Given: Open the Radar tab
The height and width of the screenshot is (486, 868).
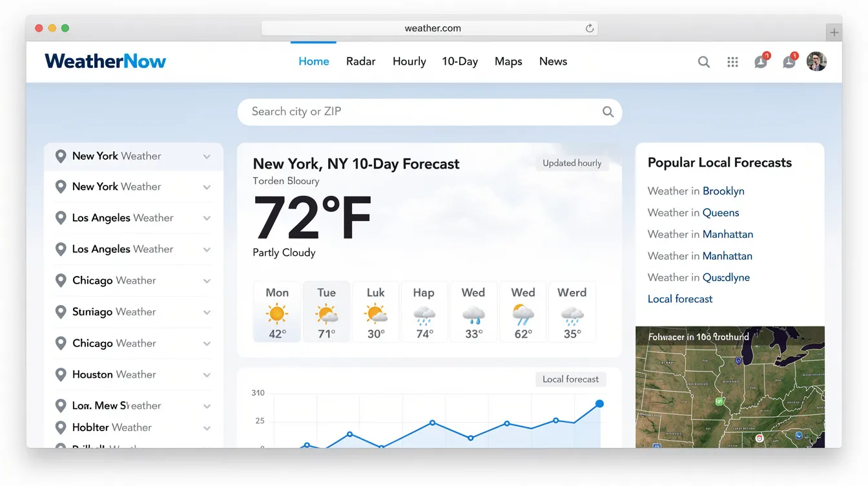Looking at the screenshot, I should (361, 61).
